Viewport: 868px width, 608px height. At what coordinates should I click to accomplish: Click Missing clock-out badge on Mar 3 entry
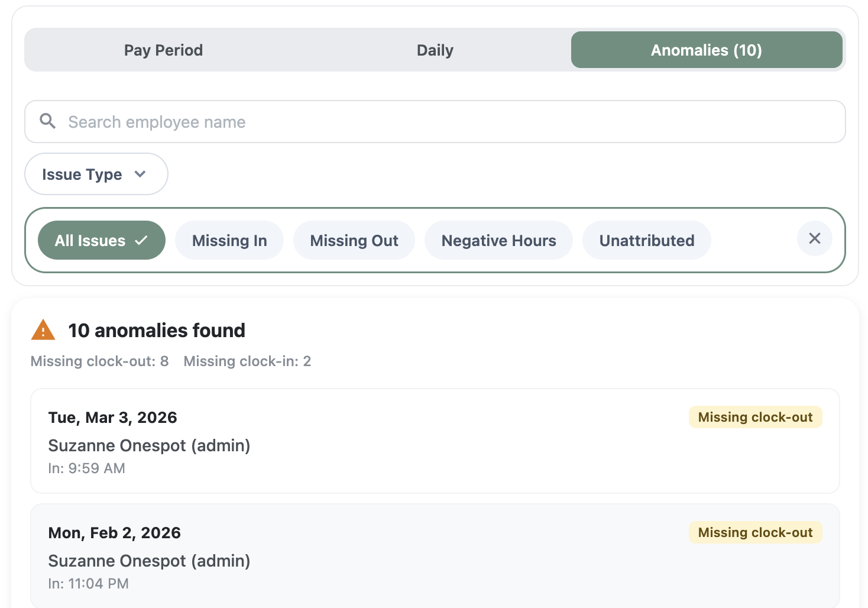(x=755, y=417)
